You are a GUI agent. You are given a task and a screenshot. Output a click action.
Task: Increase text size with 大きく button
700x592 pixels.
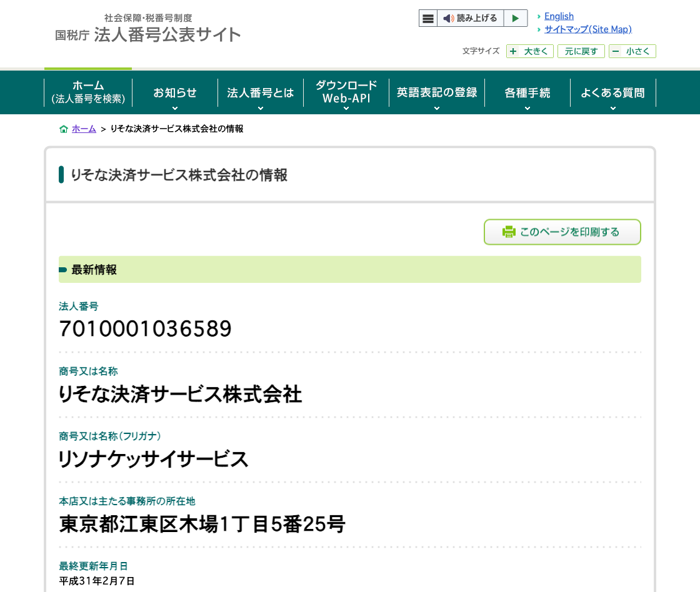tap(530, 51)
